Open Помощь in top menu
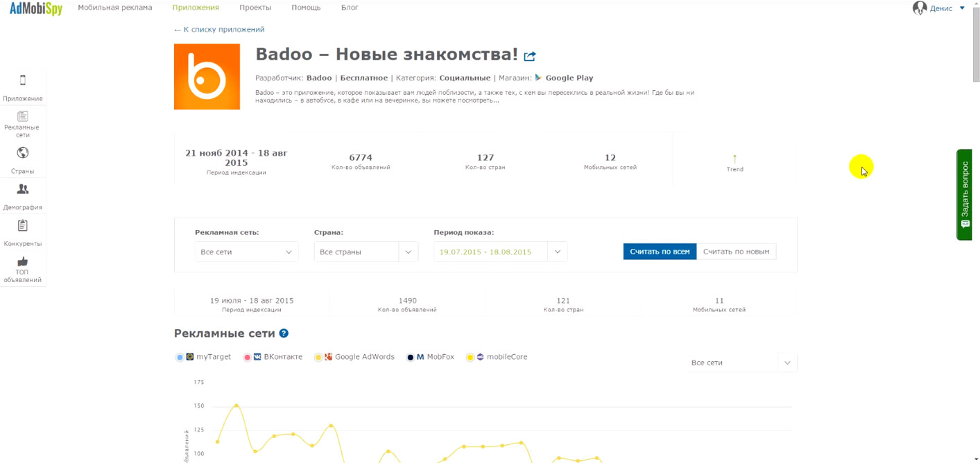 306,8
